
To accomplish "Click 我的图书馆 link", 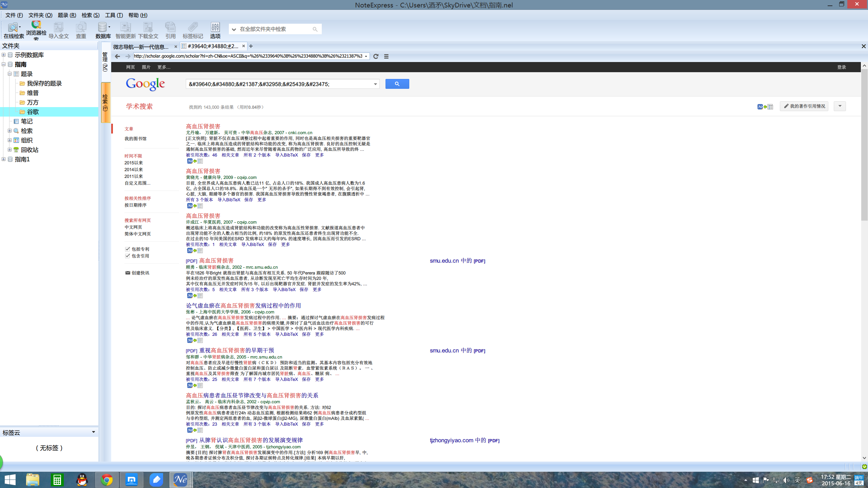I will pos(136,139).
